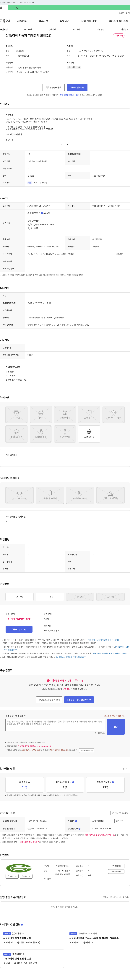Switch to the 우대사항 tab
Screen dimensions: 130x980
52,29
